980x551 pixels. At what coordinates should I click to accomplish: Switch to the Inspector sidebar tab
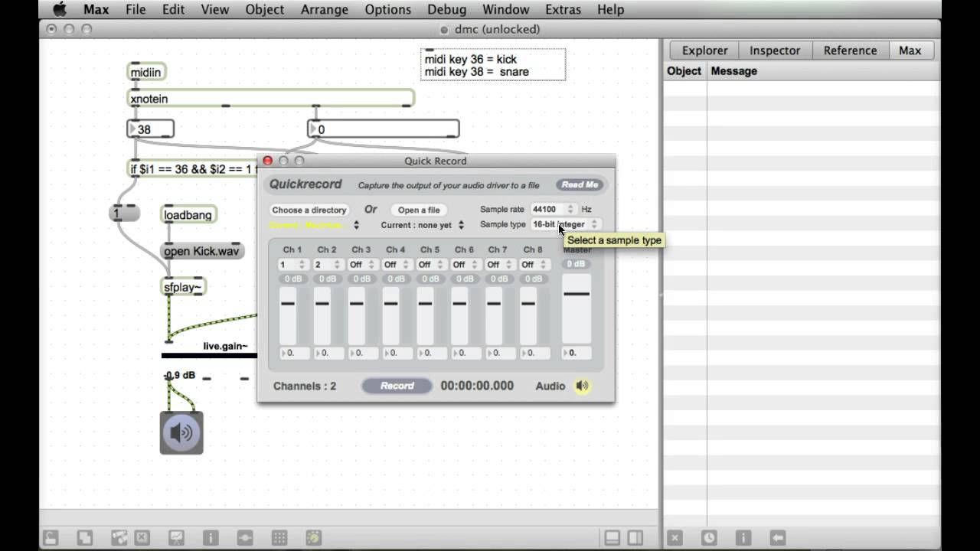click(x=775, y=51)
